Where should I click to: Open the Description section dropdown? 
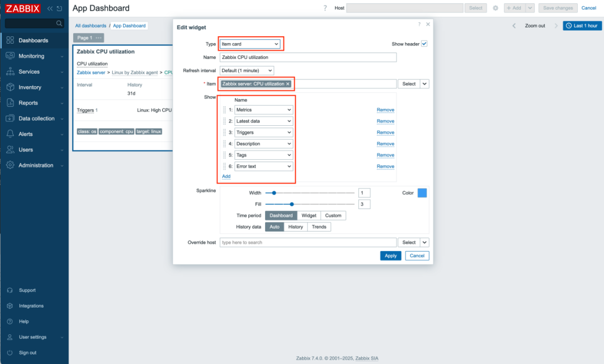tap(264, 144)
